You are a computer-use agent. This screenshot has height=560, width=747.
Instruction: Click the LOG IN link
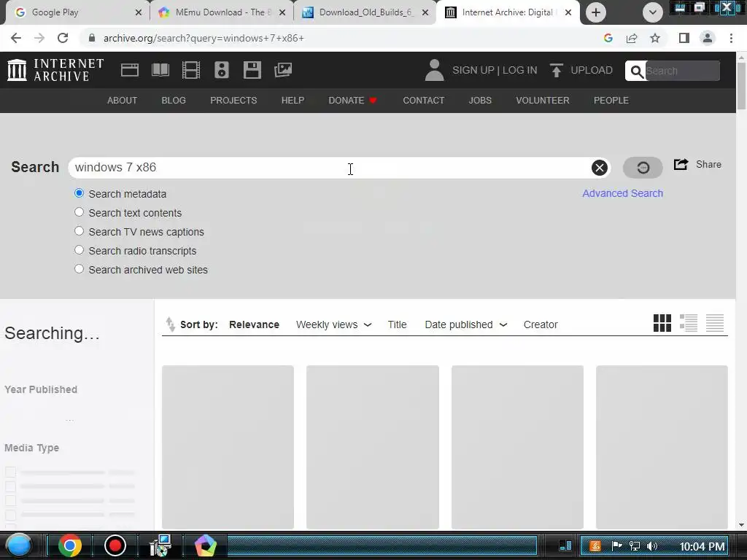click(519, 70)
